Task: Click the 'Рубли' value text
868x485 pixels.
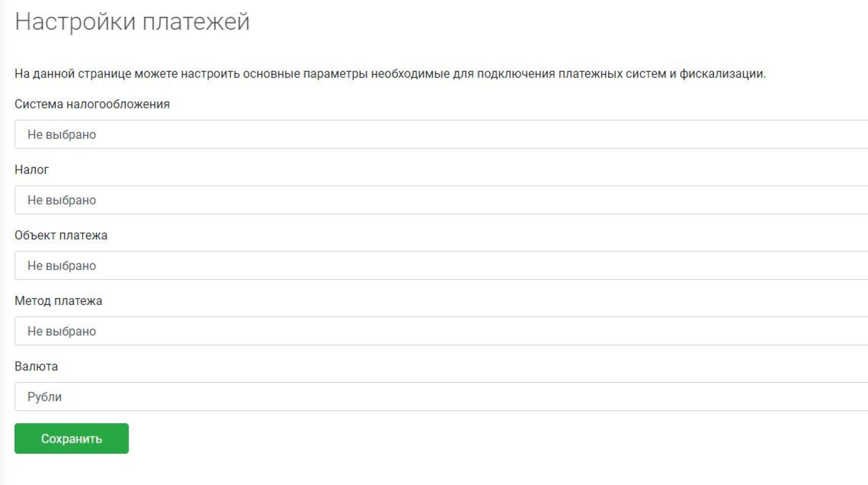Action: click(x=45, y=397)
